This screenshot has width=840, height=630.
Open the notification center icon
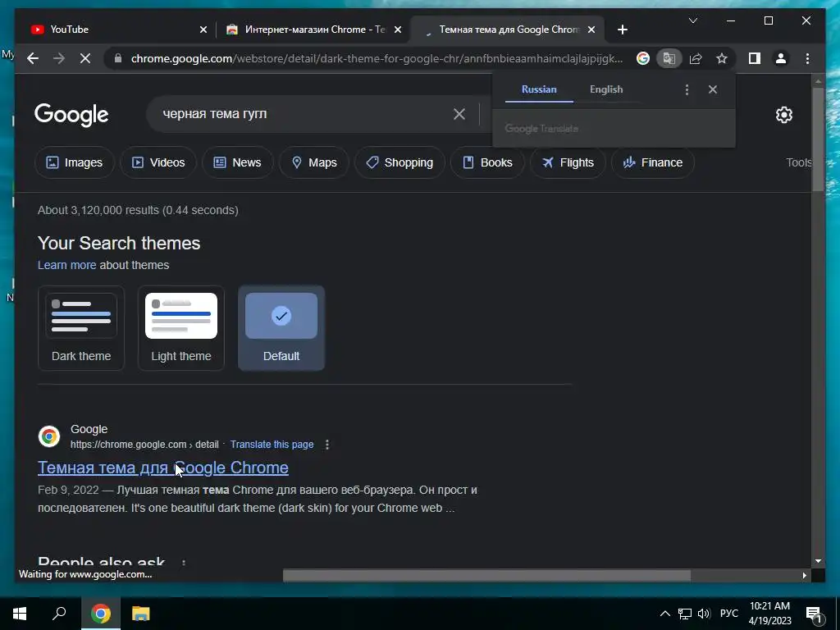pyautogui.click(x=814, y=614)
